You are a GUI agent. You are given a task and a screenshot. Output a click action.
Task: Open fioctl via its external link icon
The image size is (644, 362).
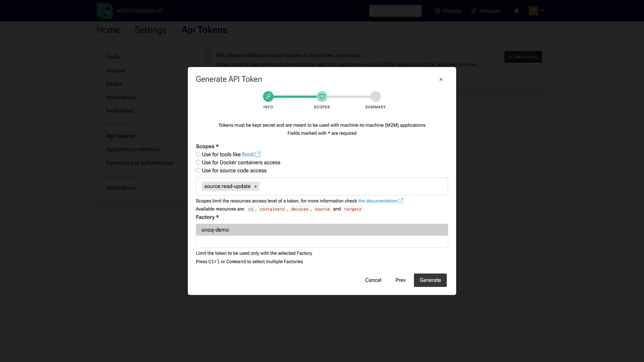[x=257, y=154]
